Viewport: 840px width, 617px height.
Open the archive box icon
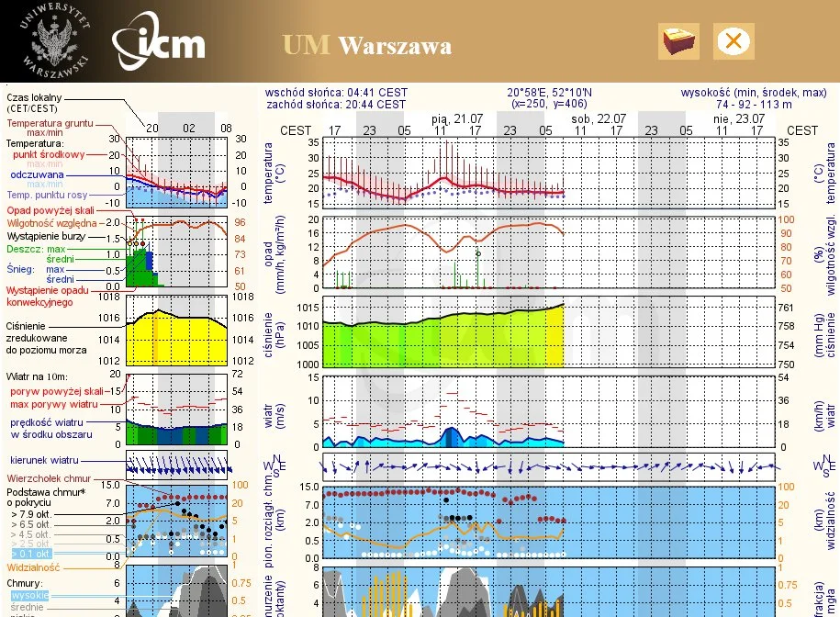pyautogui.click(x=678, y=41)
